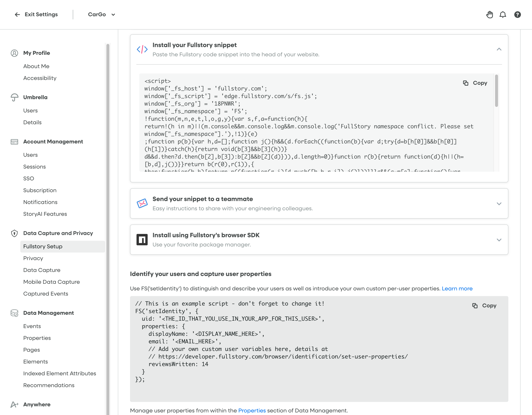This screenshot has height=415, width=532.
Task: Click the My Profile heading
Action: coord(37,53)
